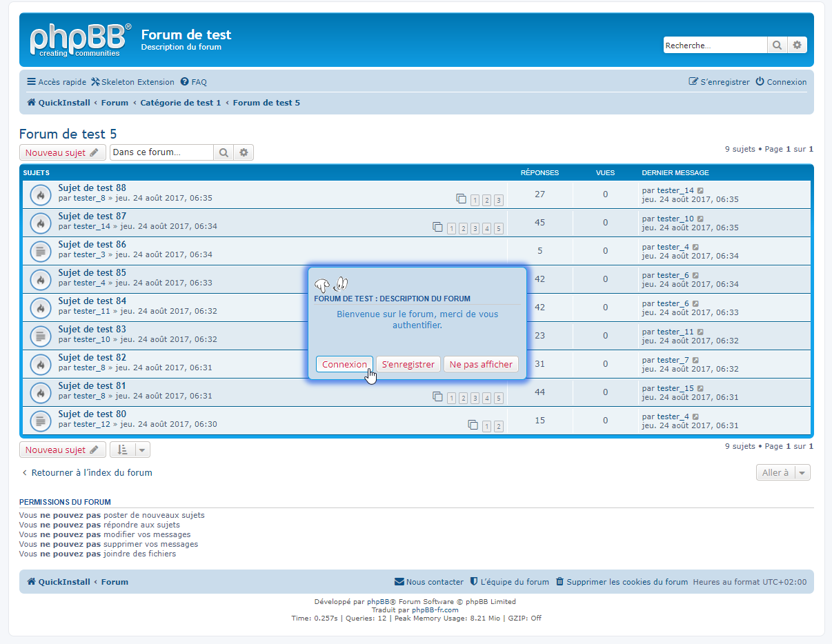Open the sort options dropdown at bottom

pyautogui.click(x=130, y=450)
